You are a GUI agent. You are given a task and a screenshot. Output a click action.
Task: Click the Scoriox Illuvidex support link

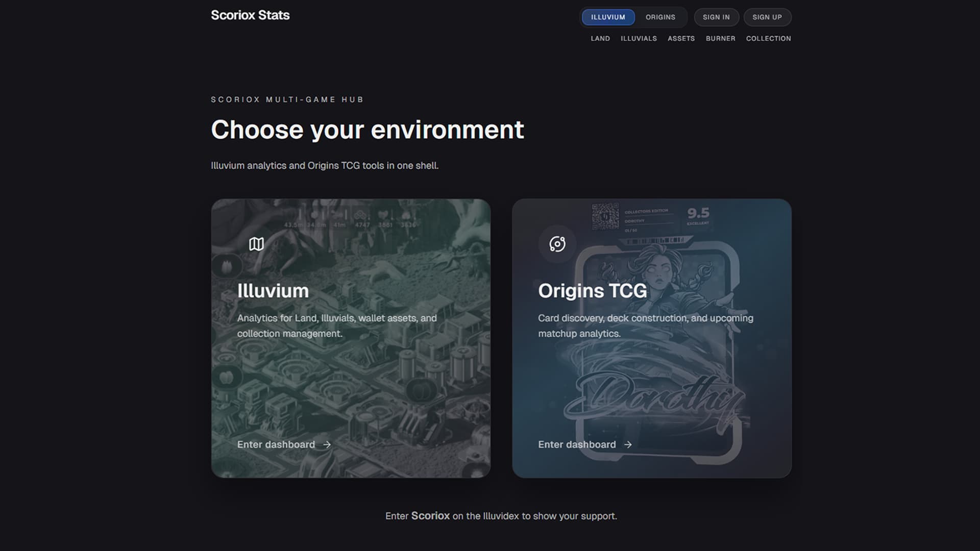click(430, 516)
